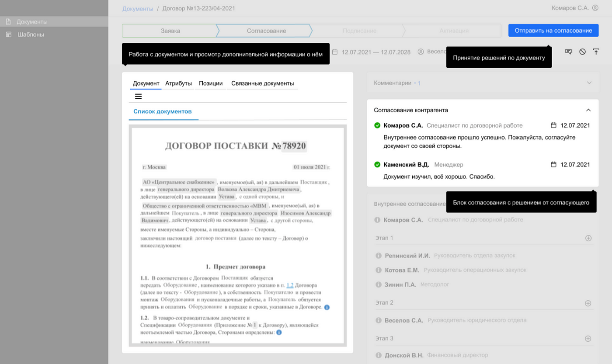Click Репинский И.И. approver name

pyautogui.click(x=407, y=256)
